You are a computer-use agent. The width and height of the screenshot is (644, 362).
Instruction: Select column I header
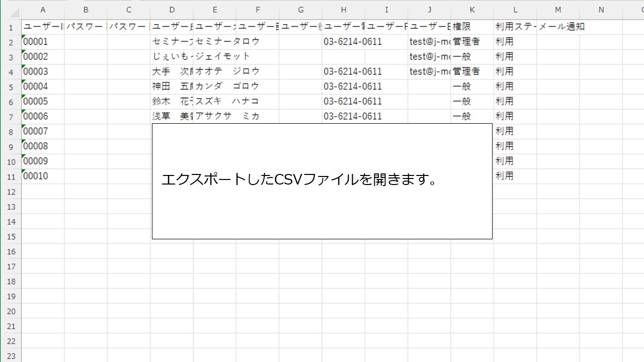pos(386,10)
